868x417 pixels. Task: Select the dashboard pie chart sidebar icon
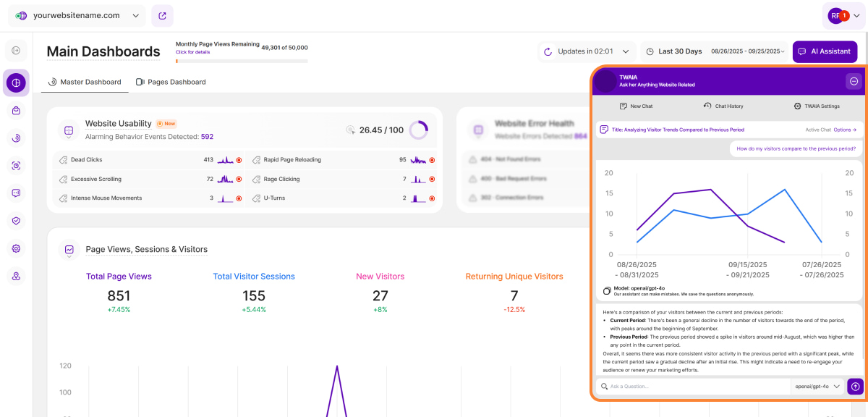[x=16, y=83]
